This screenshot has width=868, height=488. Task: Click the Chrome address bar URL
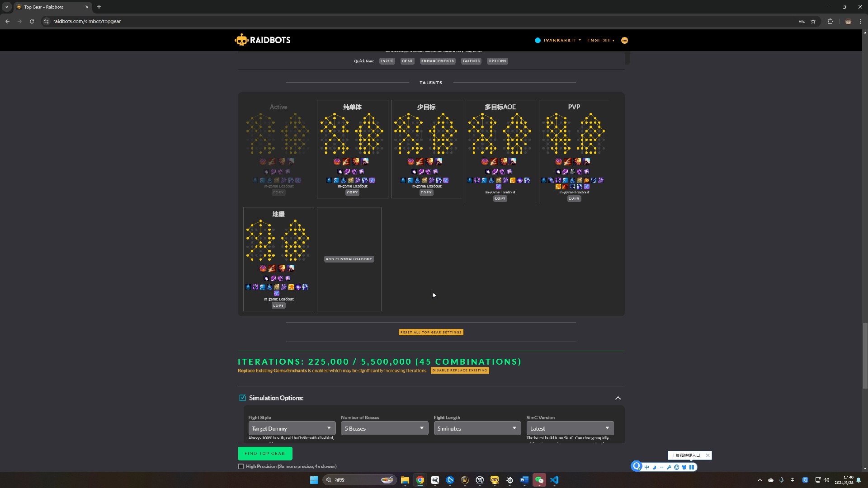tap(87, 21)
